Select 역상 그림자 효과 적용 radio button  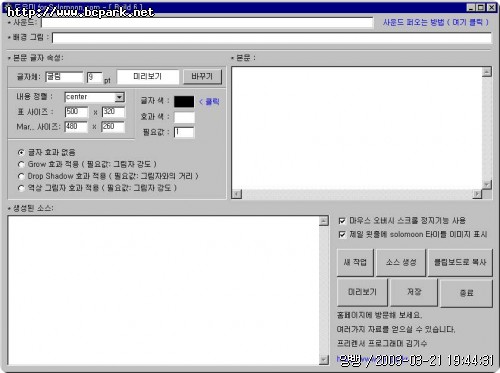(x=21, y=188)
